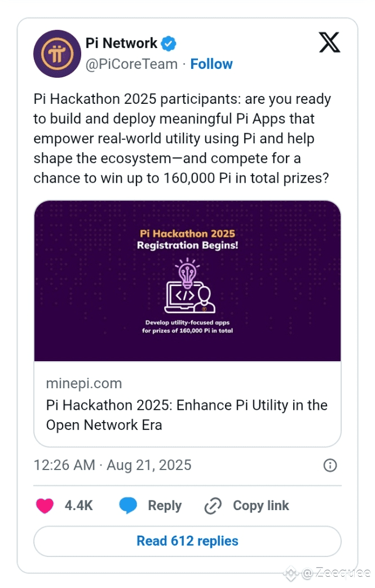Viewport: 375px width, 588px height.
Task: Click the X logo icon
Action: (x=329, y=42)
